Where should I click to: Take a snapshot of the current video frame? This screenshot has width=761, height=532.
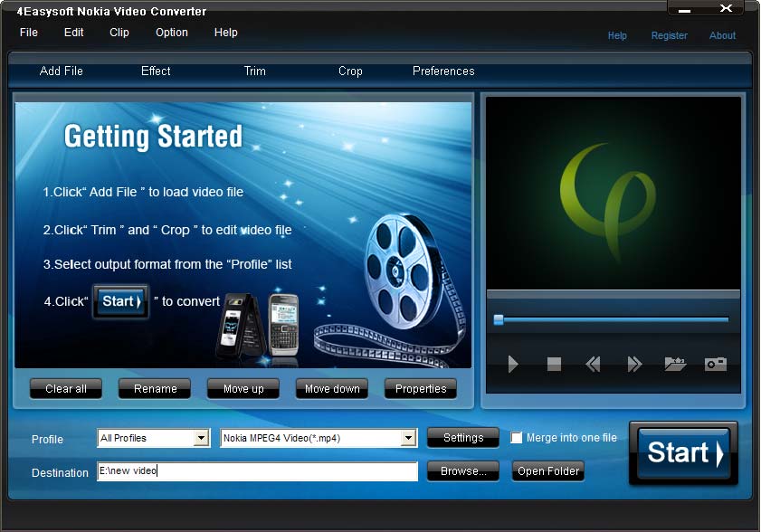coord(715,365)
